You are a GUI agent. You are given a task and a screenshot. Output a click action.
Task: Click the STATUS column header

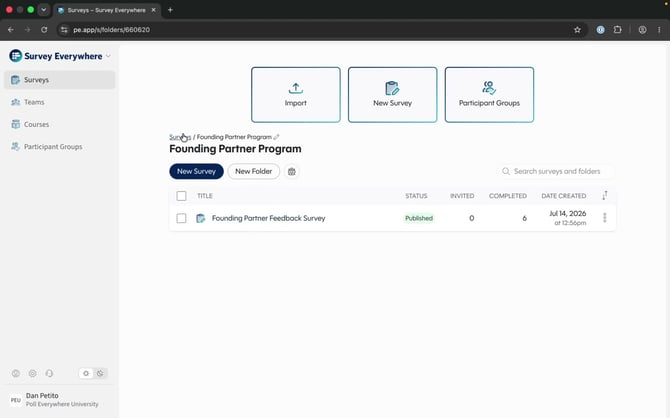click(x=416, y=196)
